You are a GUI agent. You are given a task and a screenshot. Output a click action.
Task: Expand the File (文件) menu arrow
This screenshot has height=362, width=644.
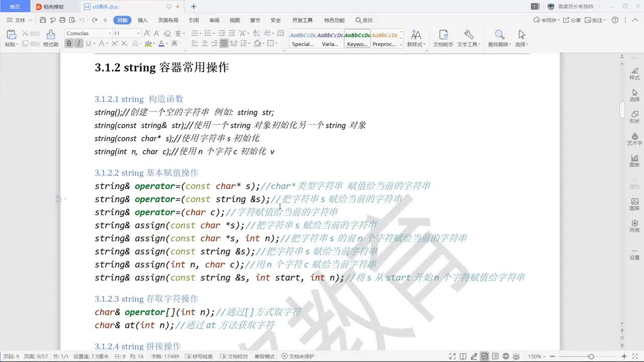pos(30,20)
